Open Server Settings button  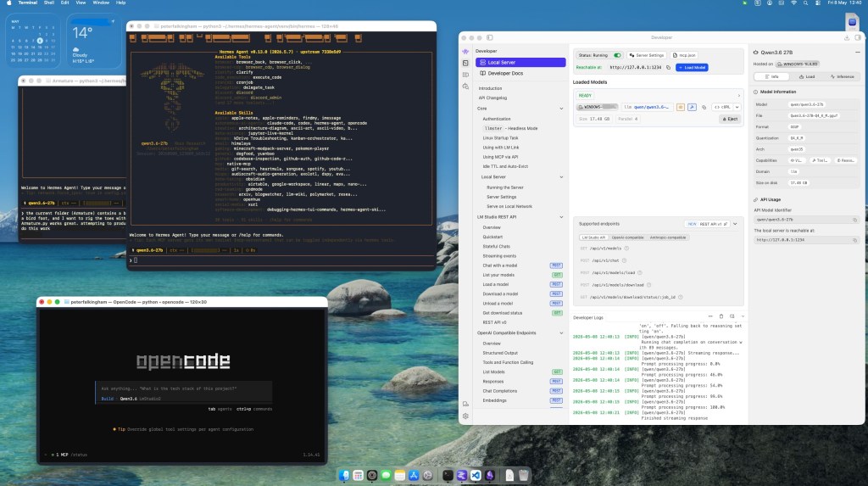pos(646,55)
